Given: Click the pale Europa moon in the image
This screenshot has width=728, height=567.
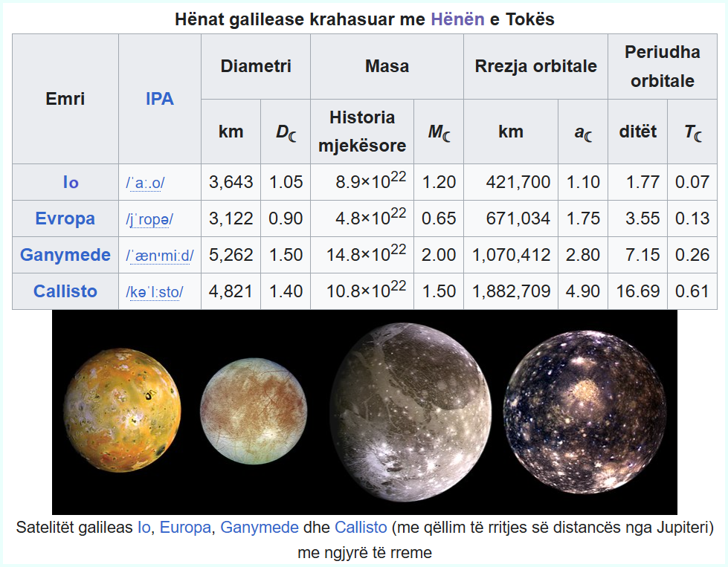Looking at the screenshot, I should coord(254,411).
